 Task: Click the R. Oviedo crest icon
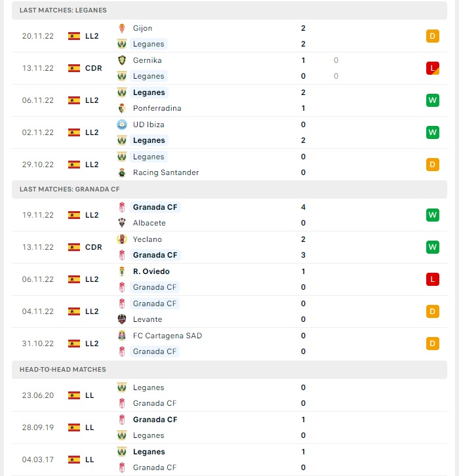tap(122, 271)
